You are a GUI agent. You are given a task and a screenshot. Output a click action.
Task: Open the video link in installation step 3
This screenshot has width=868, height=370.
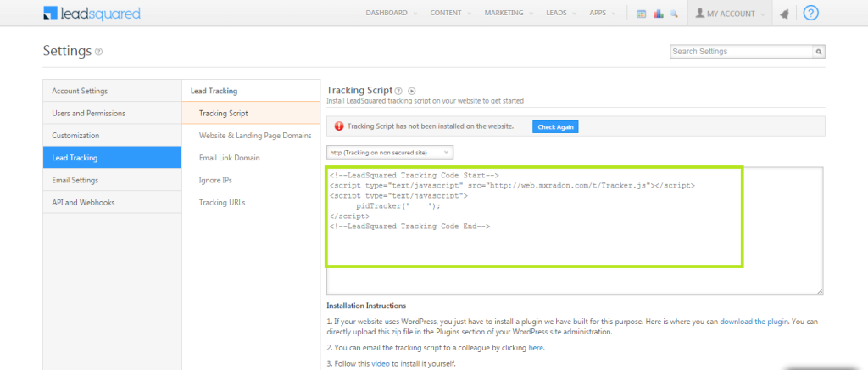click(x=381, y=364)
